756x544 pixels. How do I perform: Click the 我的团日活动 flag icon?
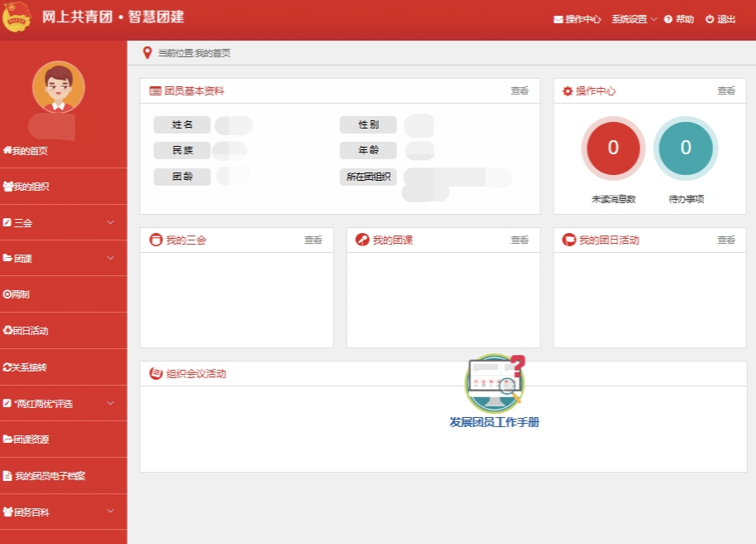coord(569,240)
